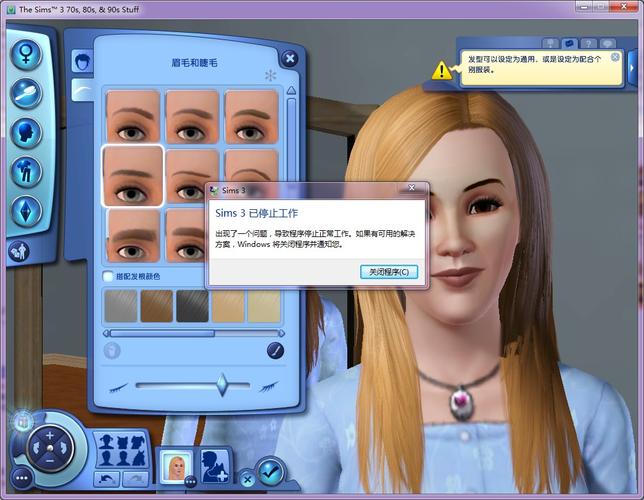644x500 pixels.
Task: Close the 眉毛和睫毛 panel
Action: pos(290,59)
